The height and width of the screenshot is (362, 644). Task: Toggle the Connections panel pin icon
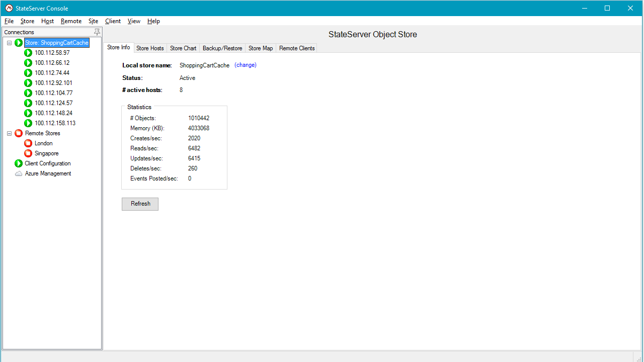tap(97, 32)
